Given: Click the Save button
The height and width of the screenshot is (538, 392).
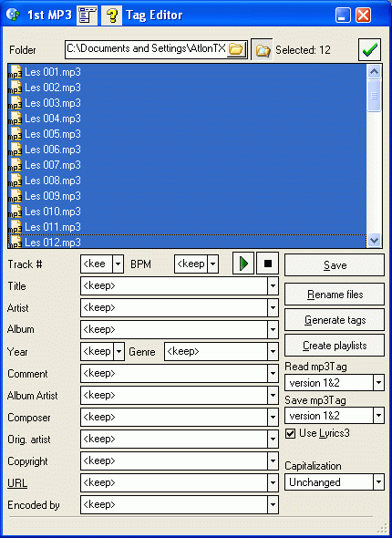Looking at the screenshot, I should (335, 264).
